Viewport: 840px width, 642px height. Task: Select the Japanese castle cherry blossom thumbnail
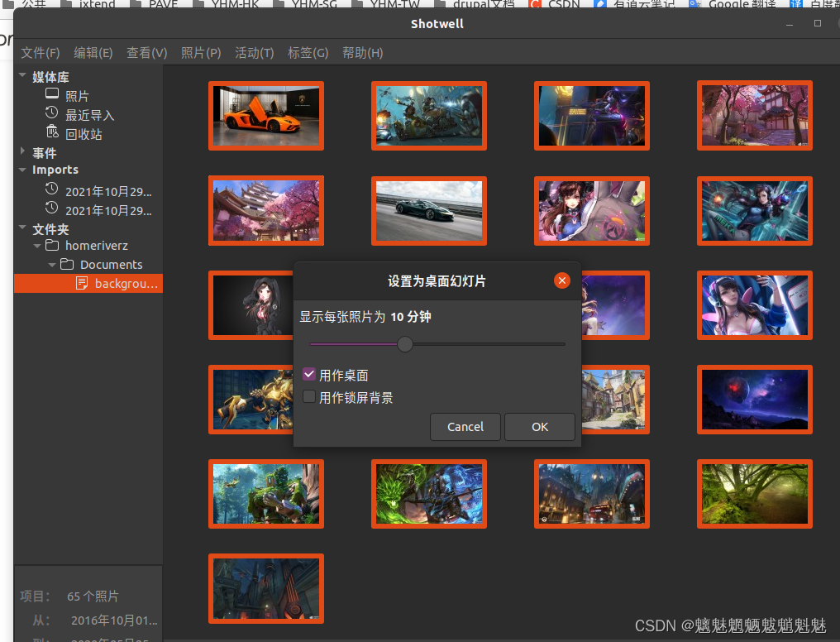point(266,211)
